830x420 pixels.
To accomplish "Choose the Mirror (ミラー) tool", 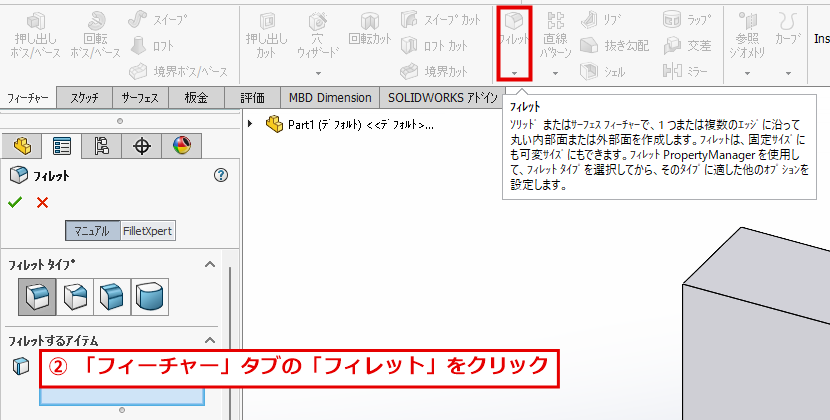I will pos(685,71).
